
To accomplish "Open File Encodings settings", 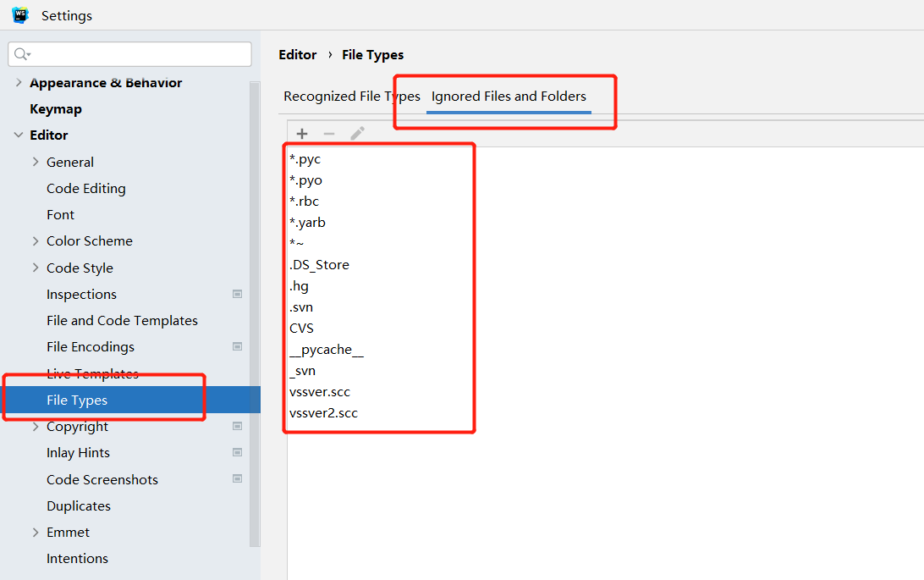I will [91, 346].
